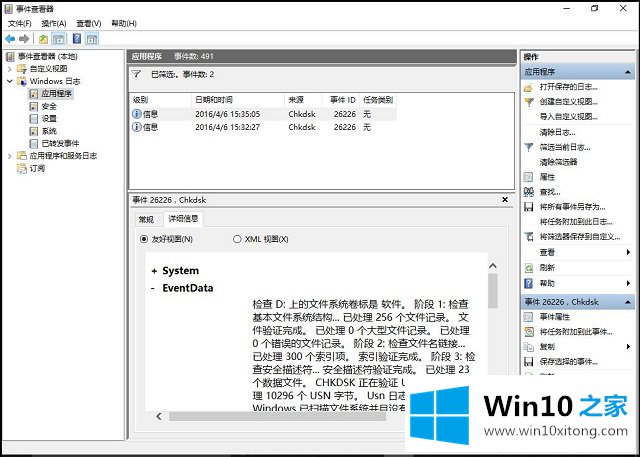Image resolution: width=640 pixels, height=457 pixels.
Task: Click 清除日志 in the actions pane
Action: coord(557,131)
